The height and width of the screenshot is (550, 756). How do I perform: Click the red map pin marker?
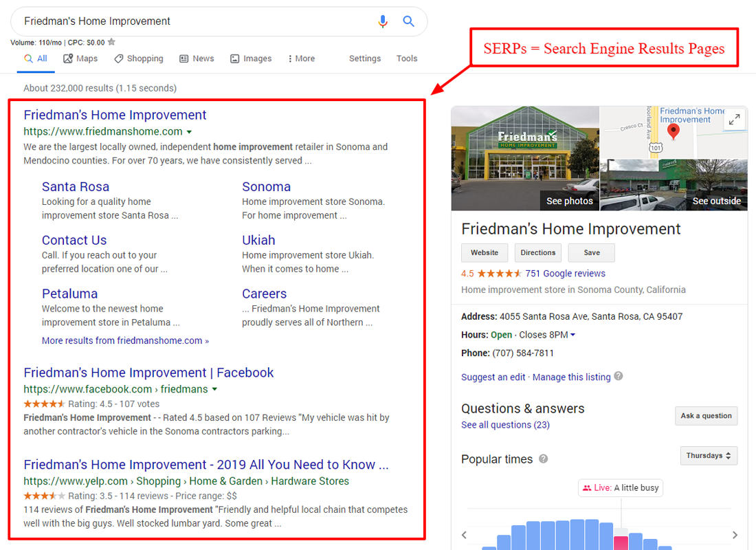pyautogui.click(x=673, y=131)
